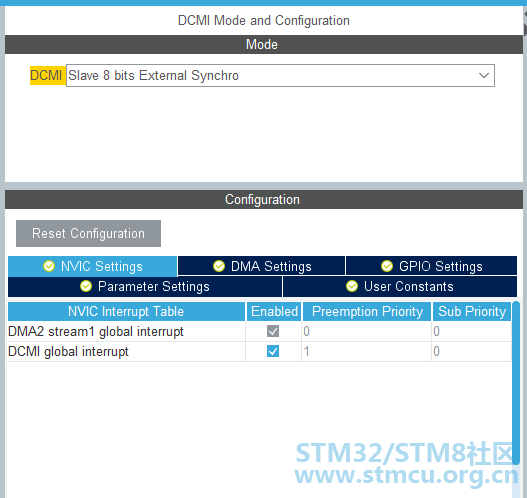The height and width of the screenshot is (498, 527).
Task: Click the Enabled column header
Action: click(x=274, y=312)
